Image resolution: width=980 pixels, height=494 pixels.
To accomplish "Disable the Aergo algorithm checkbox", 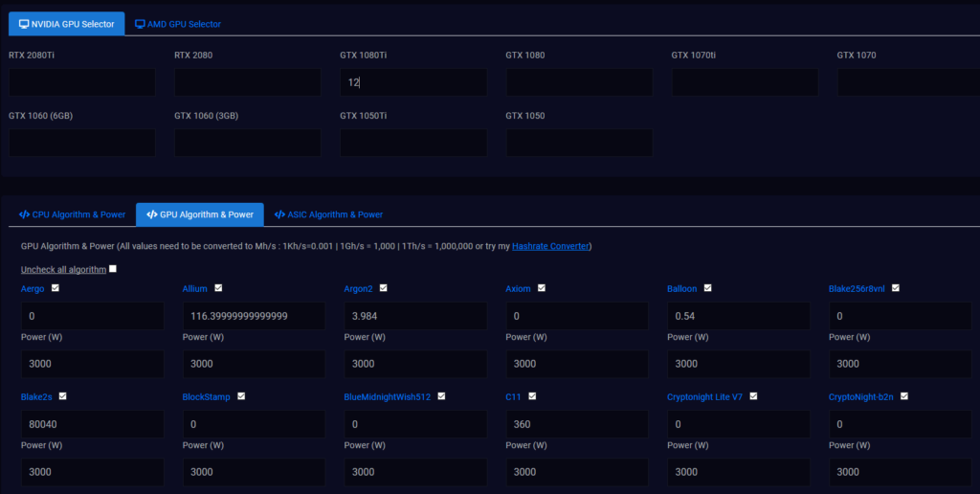I will (55, 287).
